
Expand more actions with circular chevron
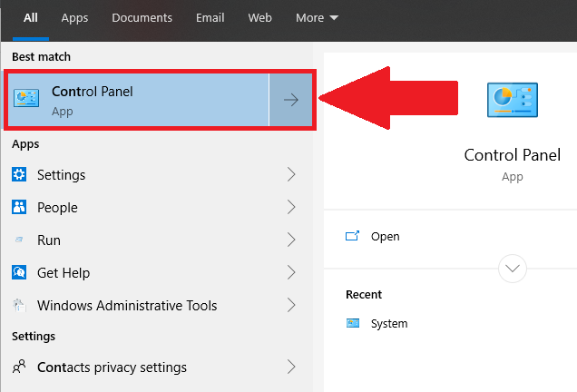(x=513, y=269)
